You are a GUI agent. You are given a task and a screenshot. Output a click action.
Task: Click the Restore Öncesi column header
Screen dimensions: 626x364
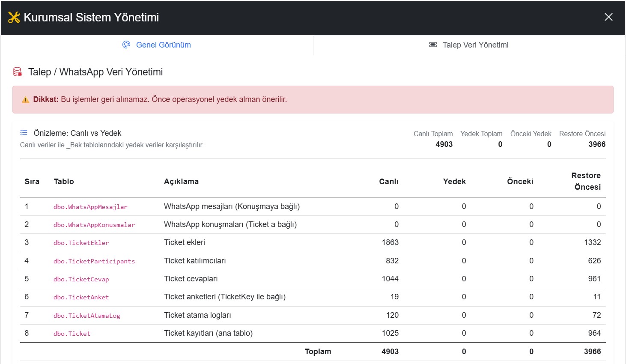(x=587, y=181)
